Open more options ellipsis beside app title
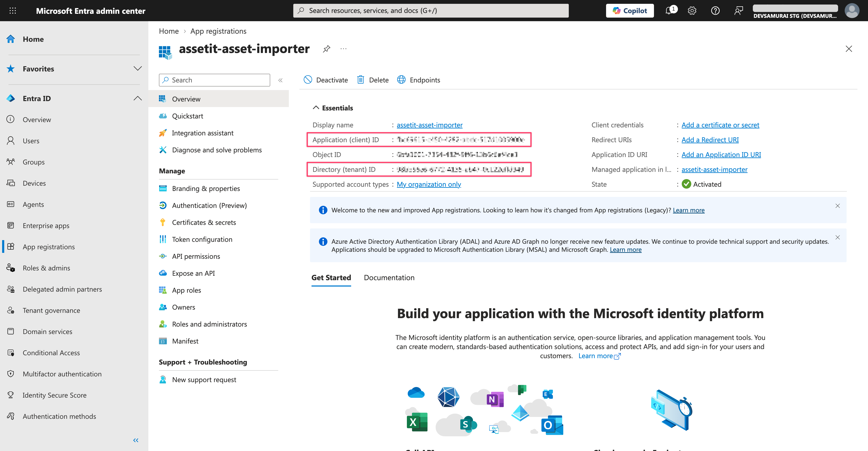Viewport: 868px width, 451px height. tap(343, 49)
